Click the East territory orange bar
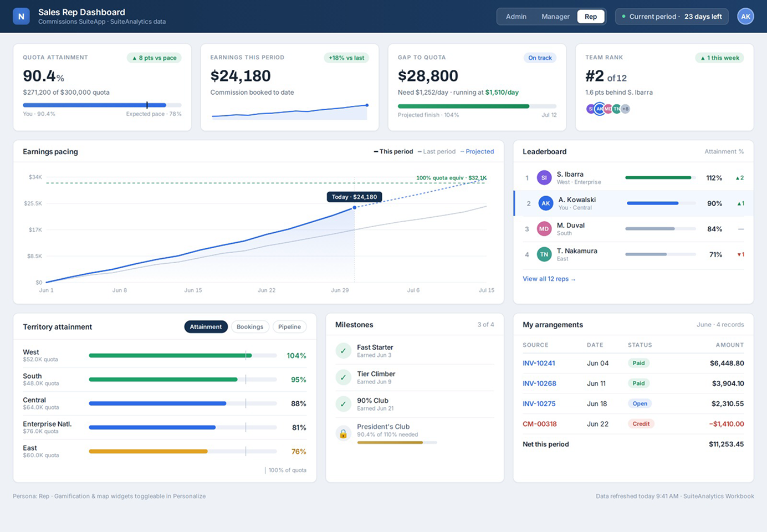Viewport: 767px width, 532px height. tap(148, 452)
